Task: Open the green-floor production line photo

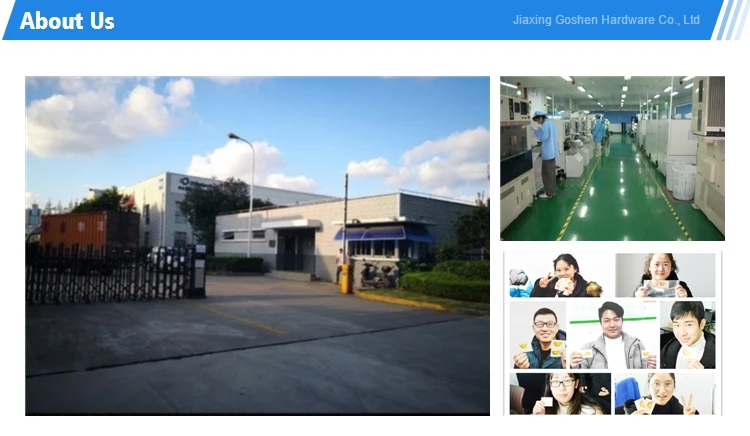Action: pyautogui.click(x=612, y=158)
